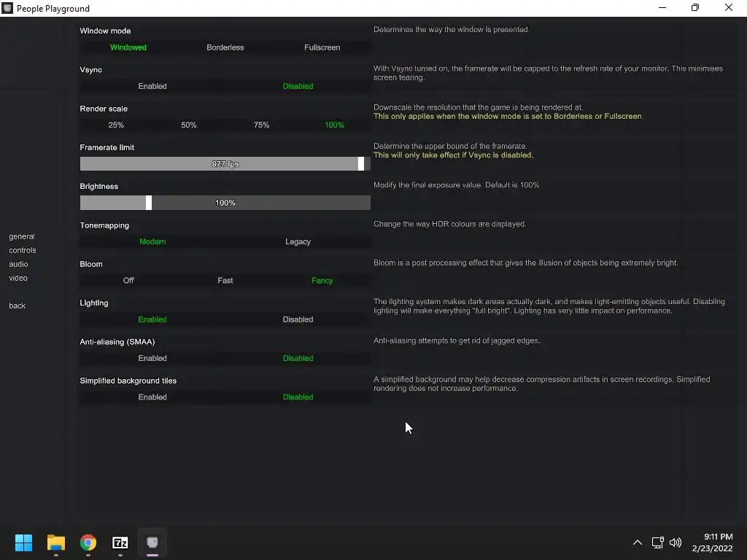Click "This will only take effect if Vsync is disabled." note
Viewport: 747px width, 560px height.
pyautogui.click(x=454, y=155)
